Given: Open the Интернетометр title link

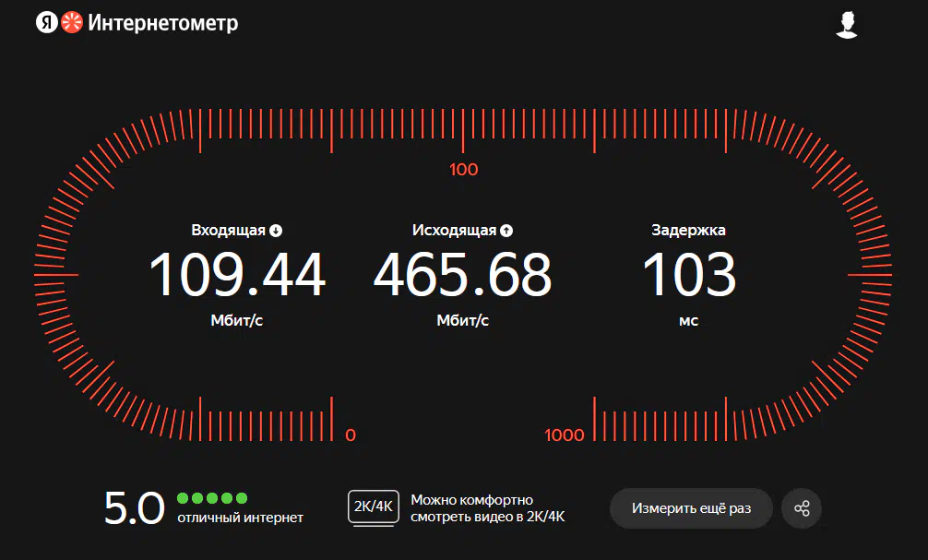Looking at the screenshot, I should tap(163, 23).
